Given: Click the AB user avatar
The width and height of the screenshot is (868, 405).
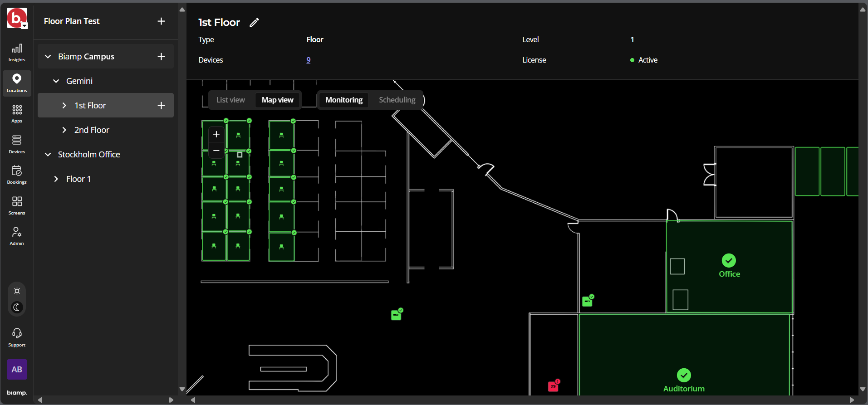Looking at the screenshot, I should (x=17, y=370).
